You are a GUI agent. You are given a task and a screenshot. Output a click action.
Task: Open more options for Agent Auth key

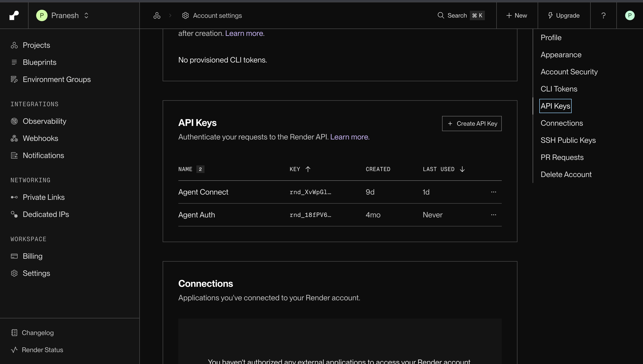click(493, 215)
